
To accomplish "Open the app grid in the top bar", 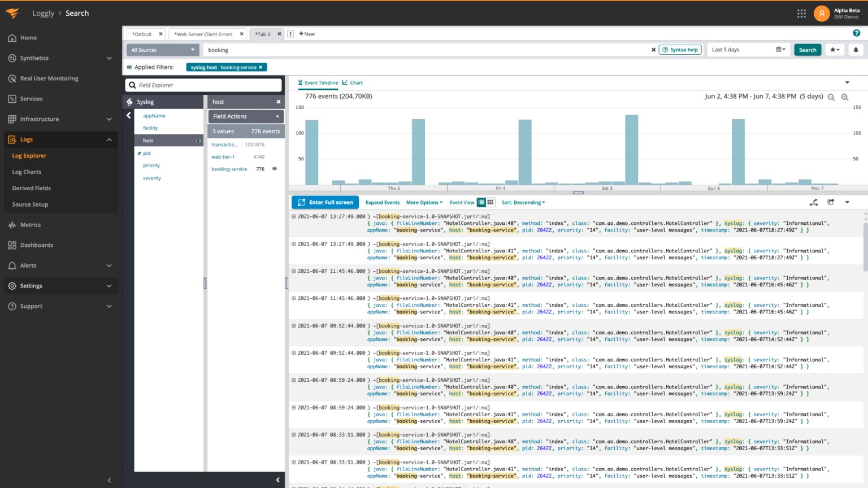I will (801, 13).
